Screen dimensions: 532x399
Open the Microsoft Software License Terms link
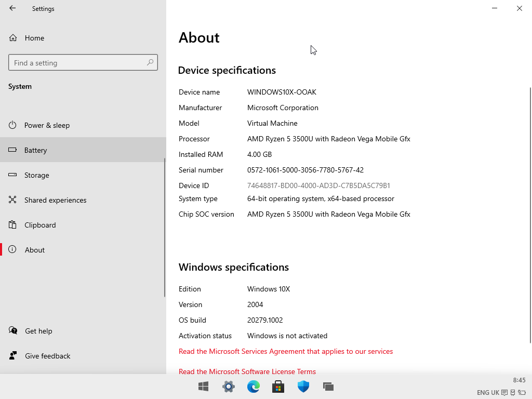pyautogui.click(x=247, y=371)
